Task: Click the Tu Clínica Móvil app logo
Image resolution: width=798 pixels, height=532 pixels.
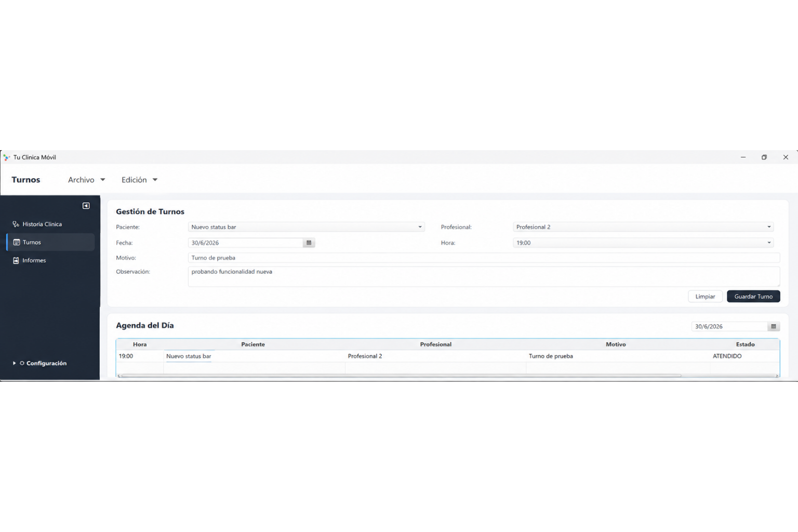Action: pyautogui.click(x=6, y=157)
